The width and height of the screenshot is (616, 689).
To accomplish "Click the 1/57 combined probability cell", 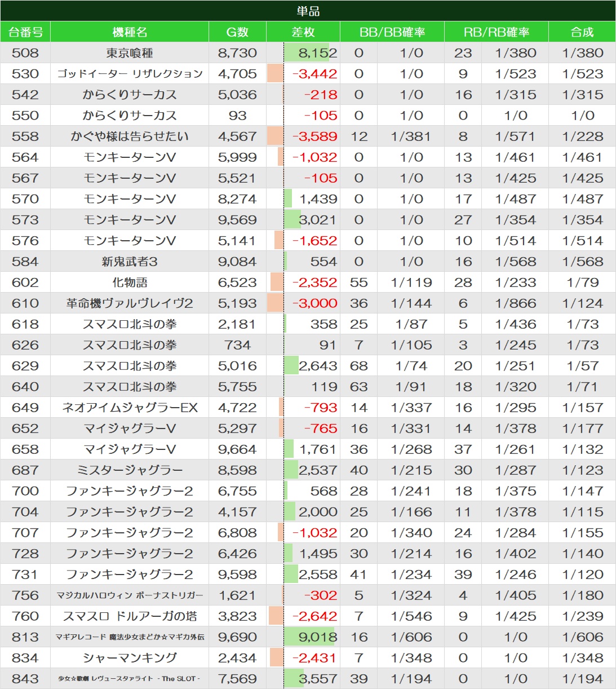I will [x=582, y=366].
